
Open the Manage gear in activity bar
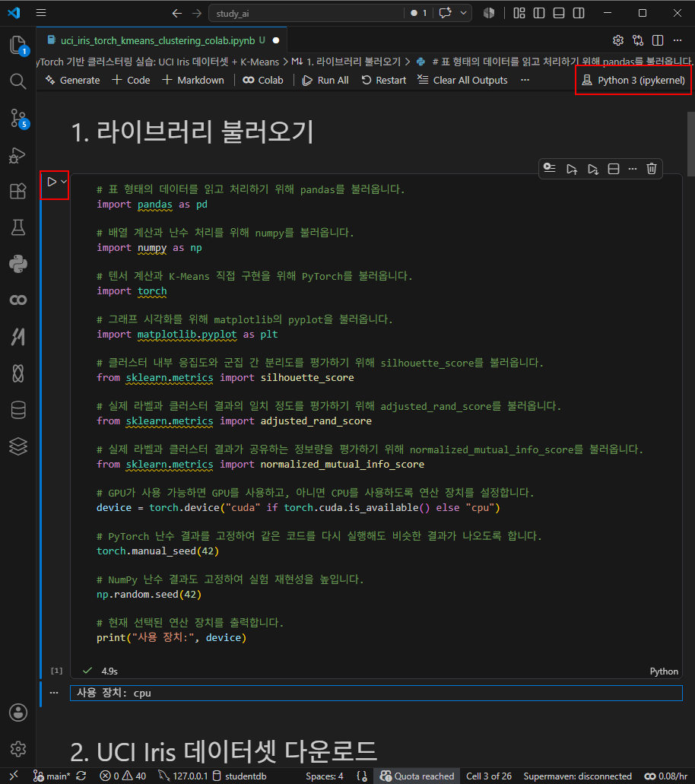[x=18, y=748]
